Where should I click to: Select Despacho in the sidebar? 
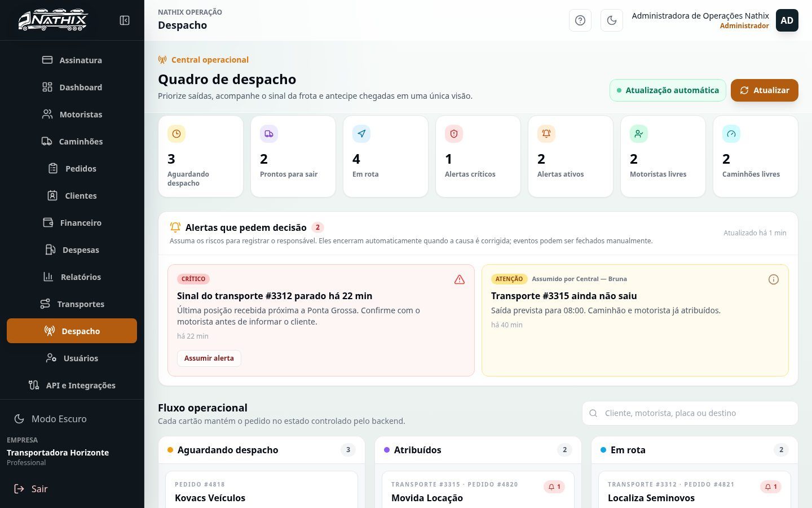pyautogui.click(x=72, y=331)
